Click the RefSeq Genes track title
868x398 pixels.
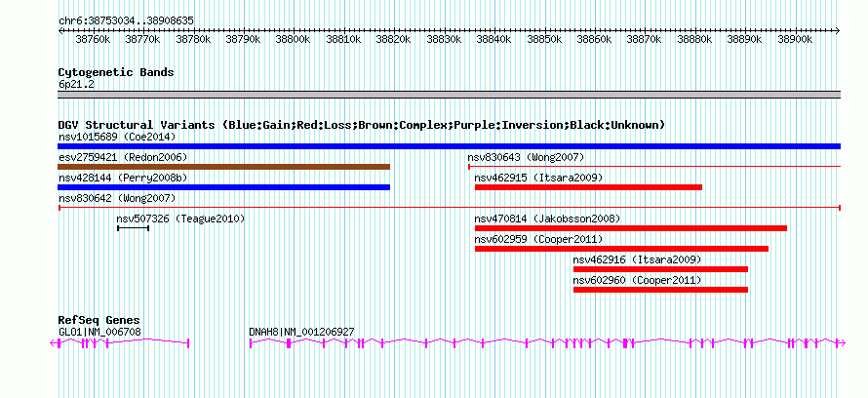click(99, 321)
